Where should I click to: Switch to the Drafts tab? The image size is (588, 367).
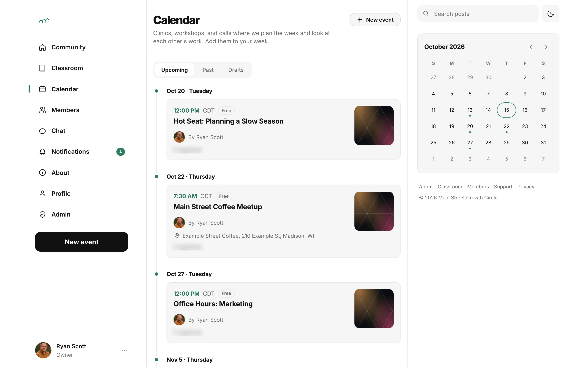236,70
